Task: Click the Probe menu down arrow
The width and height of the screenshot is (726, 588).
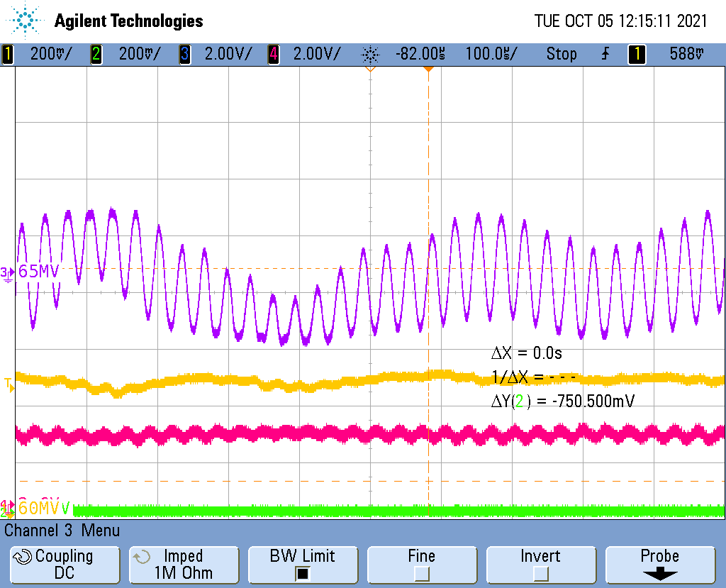Action: pyautogui.click(x=660, y=575)
